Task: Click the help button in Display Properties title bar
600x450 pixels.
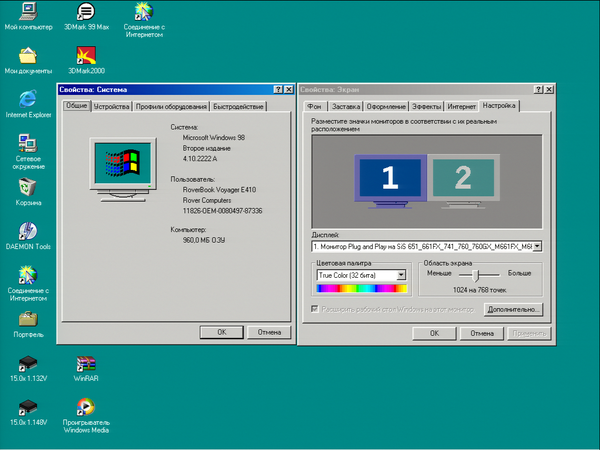Action: pos(538,90)
